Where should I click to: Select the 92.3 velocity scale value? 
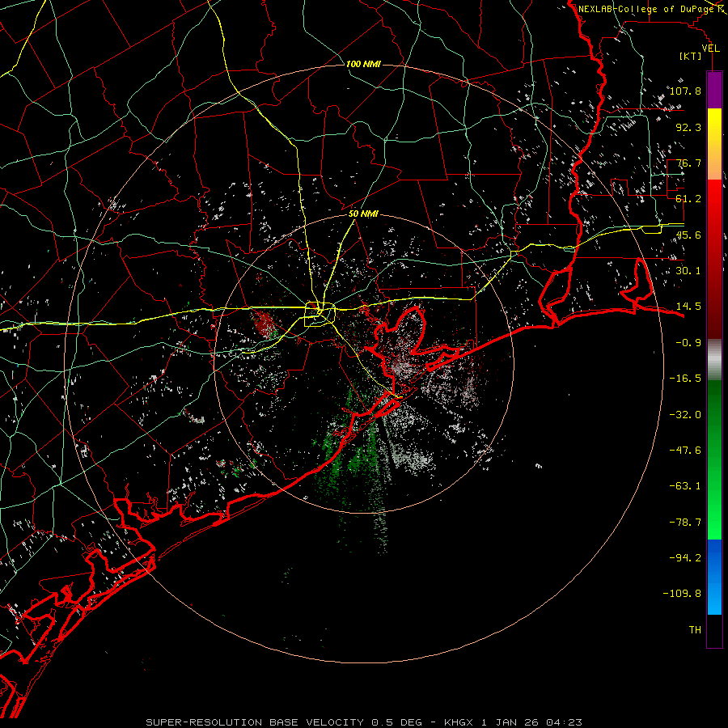coord(688,127)
